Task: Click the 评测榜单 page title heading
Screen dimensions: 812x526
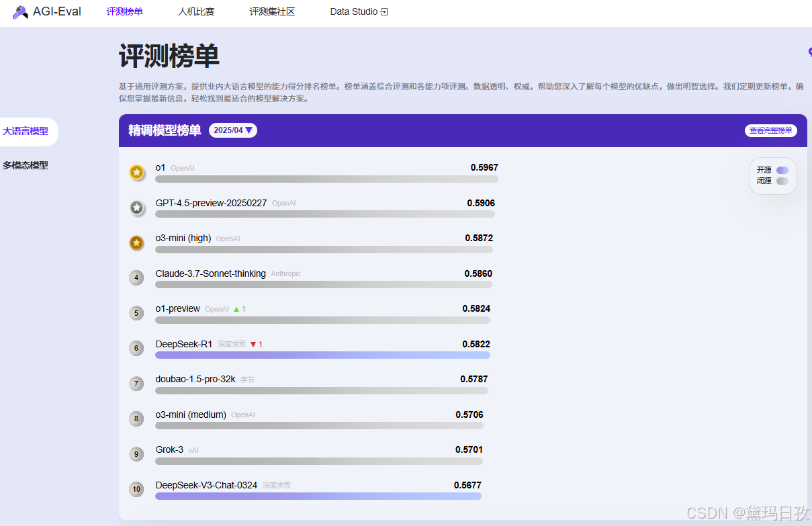Action: [x=169, y=56]
